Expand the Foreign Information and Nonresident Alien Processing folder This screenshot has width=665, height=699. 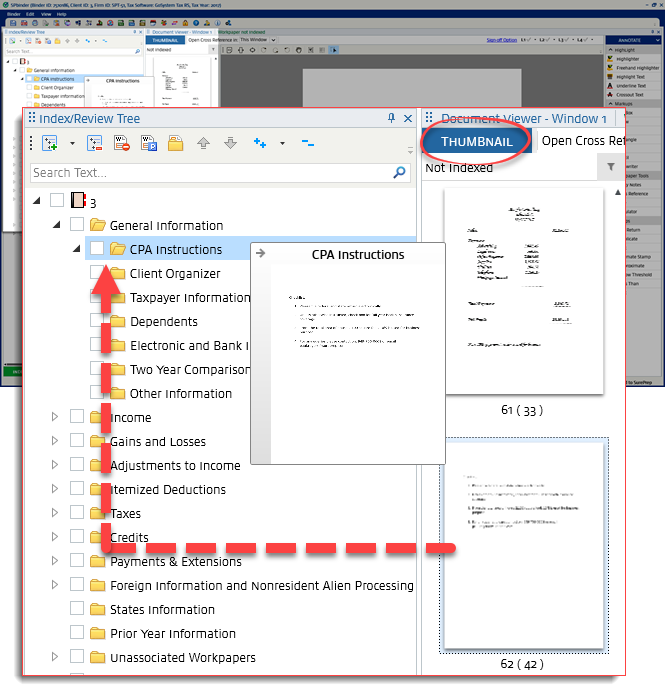pyautogui.click(x=55, y=585)
